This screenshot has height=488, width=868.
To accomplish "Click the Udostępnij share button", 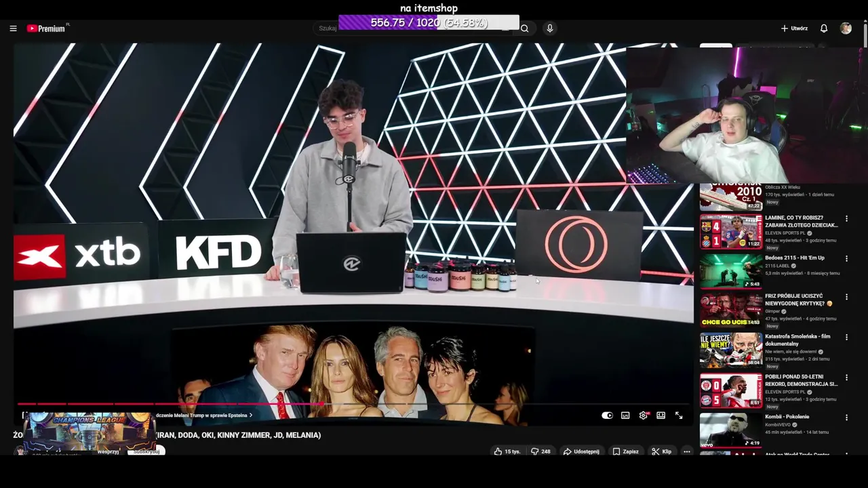I will click(581, 451).
